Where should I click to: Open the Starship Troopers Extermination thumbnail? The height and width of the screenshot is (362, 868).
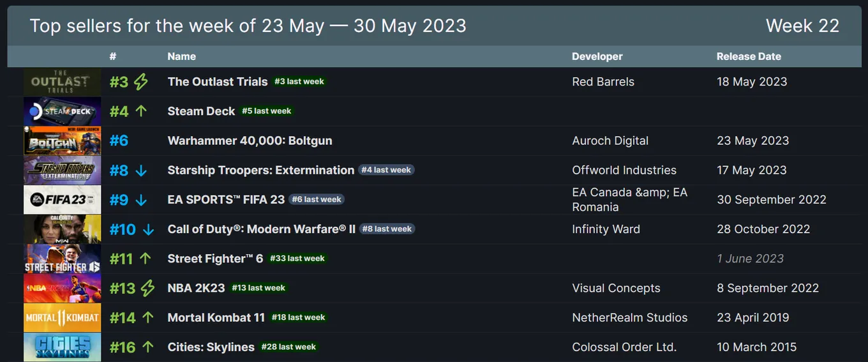[62, 170]
